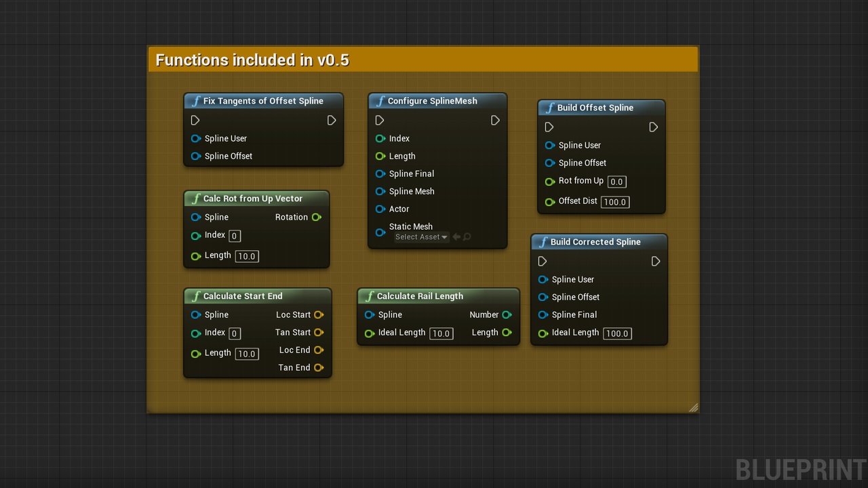Click Length value field on Calculate Start End
The image size is (868, 488).
click(x=247, y=354)
